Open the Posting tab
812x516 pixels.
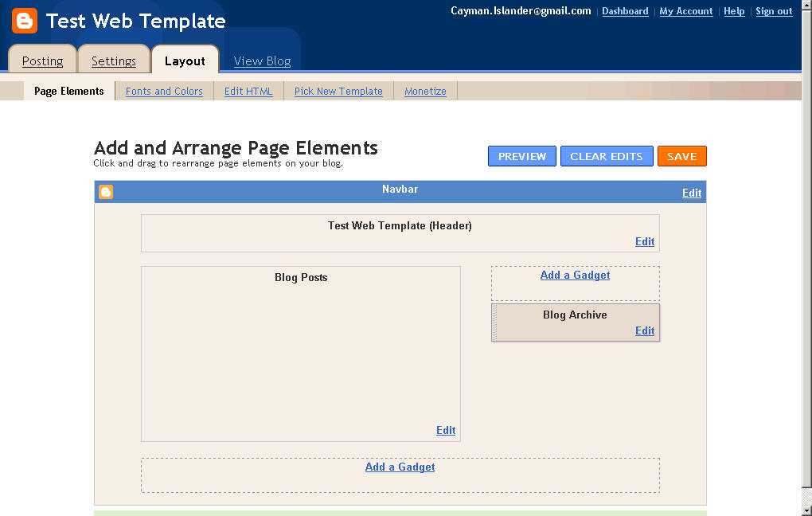coord(42,61)
